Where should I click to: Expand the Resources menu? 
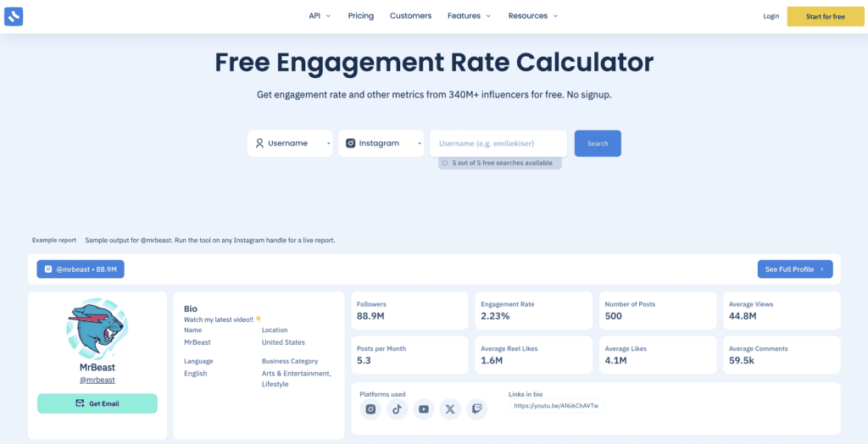point(533,16)
